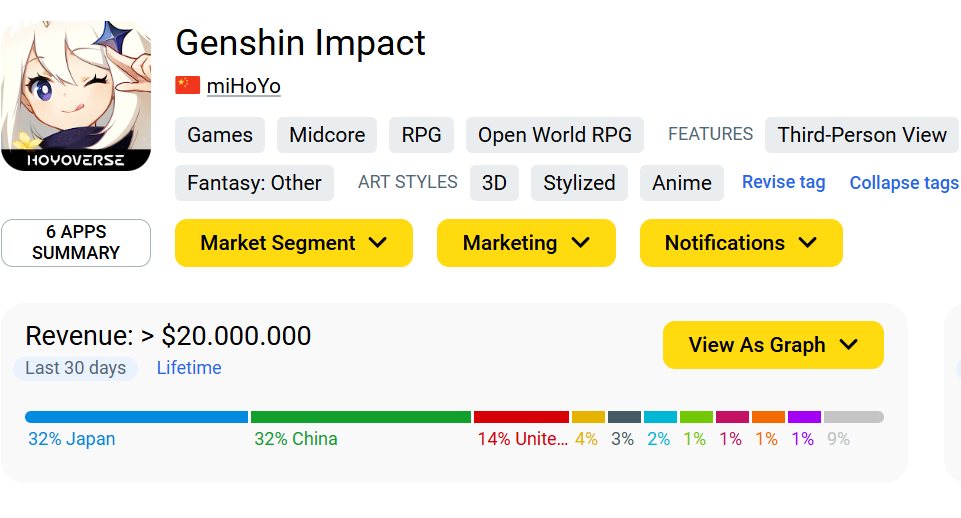Click the '14% Unite...' label
Screen dimensions: 961x518
coord(523,439)
